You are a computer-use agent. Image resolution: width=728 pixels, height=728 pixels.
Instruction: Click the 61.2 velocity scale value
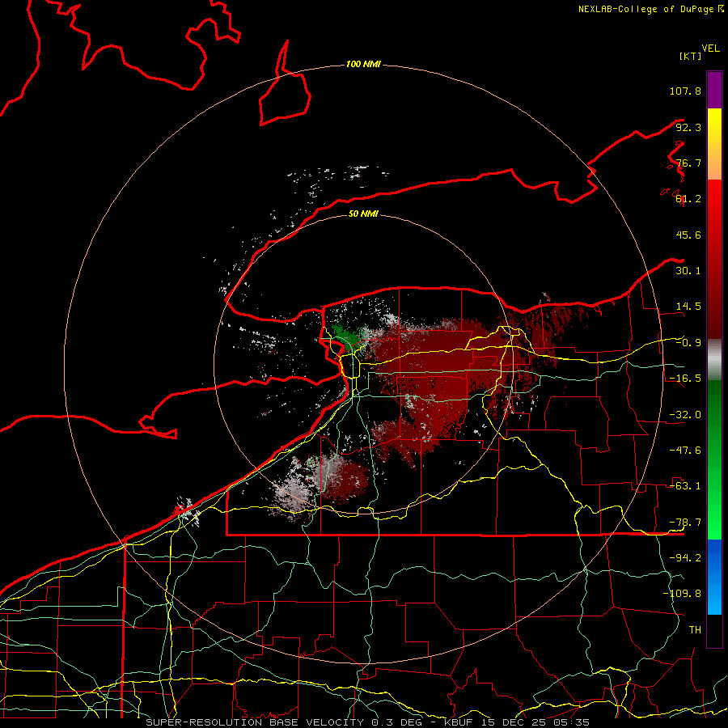tap(688, 199)
